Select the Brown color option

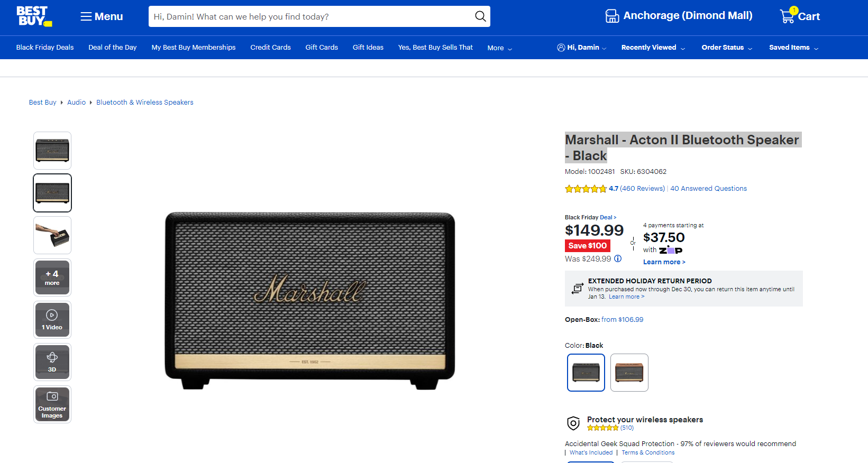[x=629, y=373]
